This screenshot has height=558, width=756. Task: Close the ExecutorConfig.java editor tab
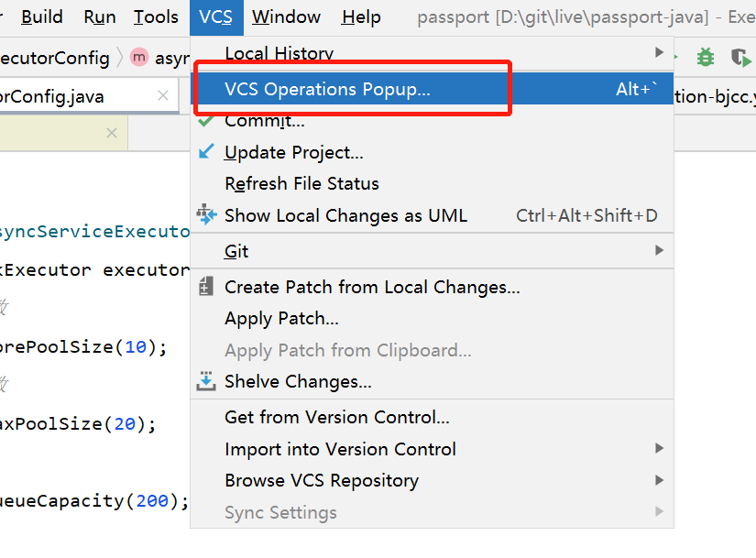point(163,95)
